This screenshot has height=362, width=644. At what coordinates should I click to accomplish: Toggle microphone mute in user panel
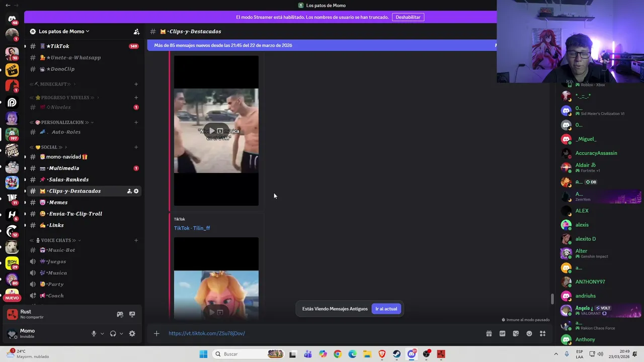[x=94, y=333]
